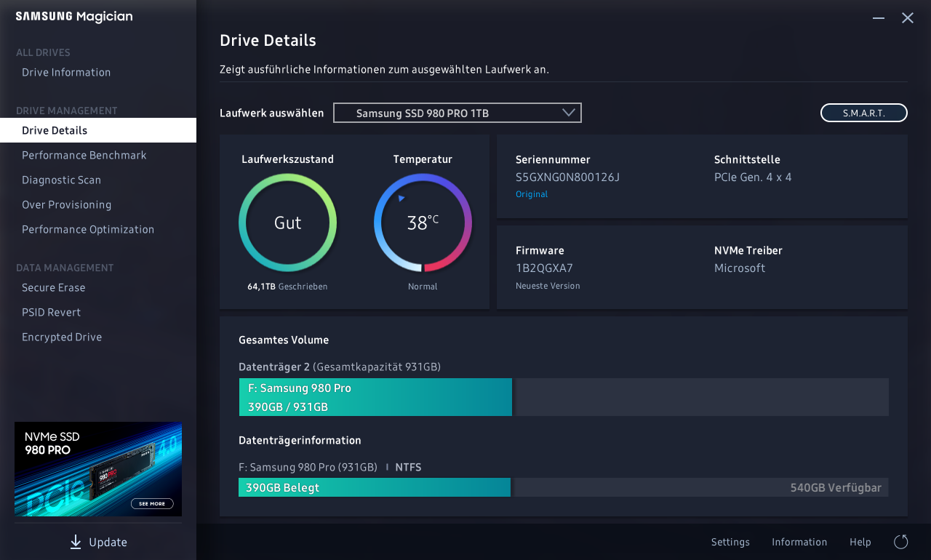Click serial number S5GXNG0N800126J
The height and width of the screenshot is (560, 931).
pyautogui.click(x=567, y=177)
